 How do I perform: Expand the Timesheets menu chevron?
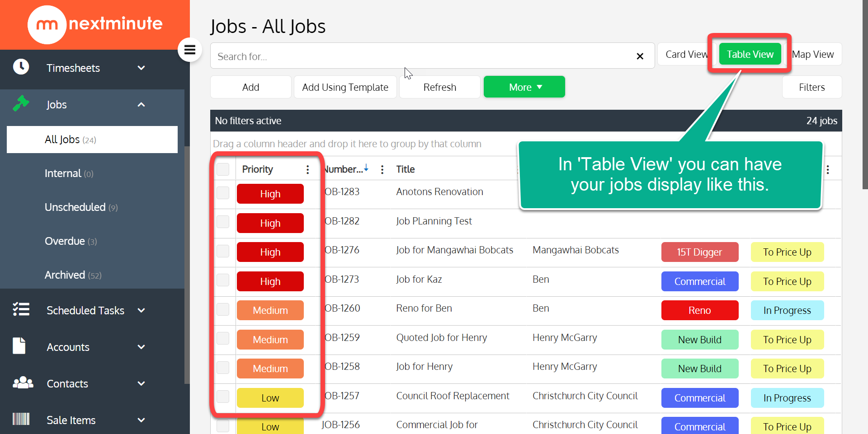[141, 68]
